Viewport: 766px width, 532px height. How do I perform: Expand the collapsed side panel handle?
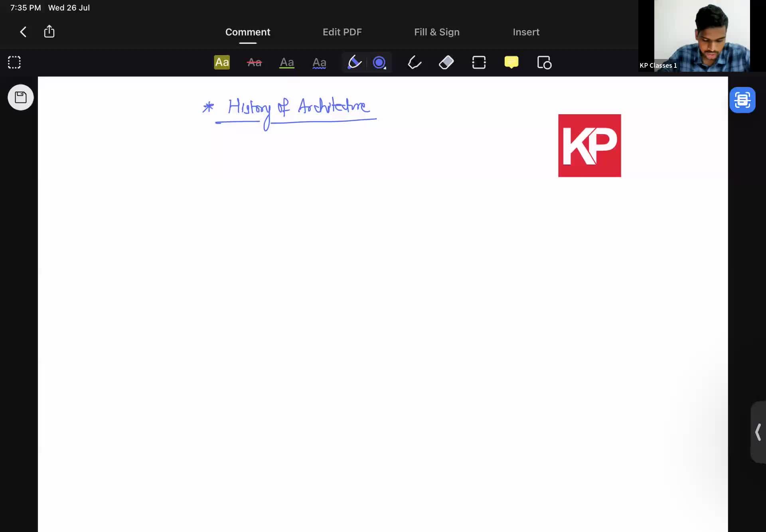758,432
